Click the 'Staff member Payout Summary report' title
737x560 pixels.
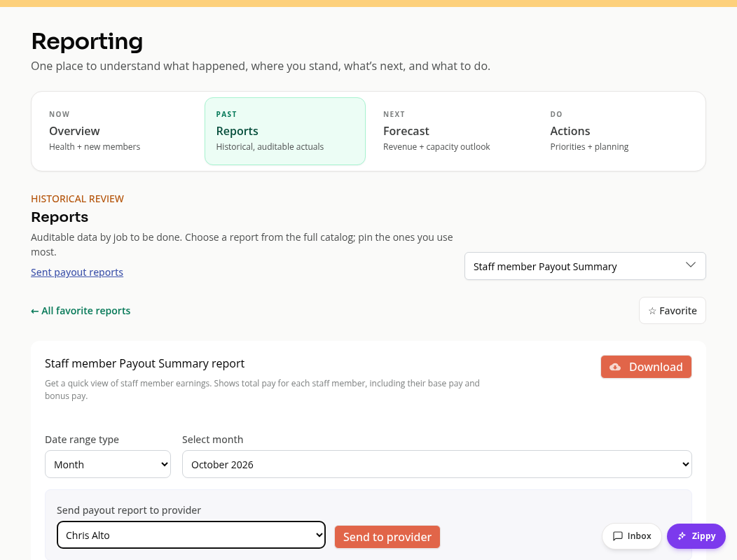coord(145,363)
